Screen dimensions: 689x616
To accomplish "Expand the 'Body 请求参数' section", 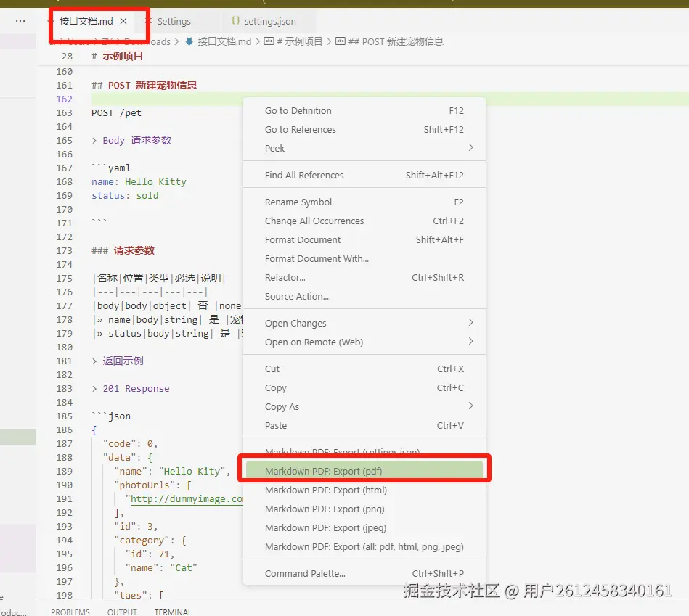I will tap(132, 141).
